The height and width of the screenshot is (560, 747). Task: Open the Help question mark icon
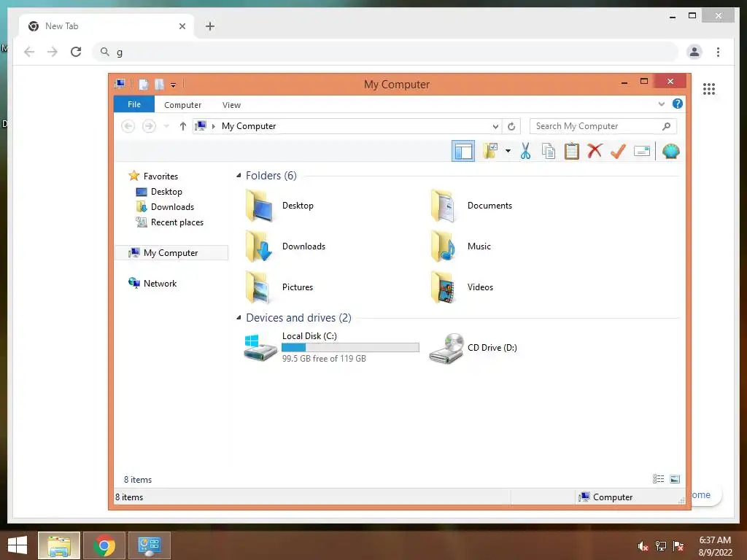(678, 104)
